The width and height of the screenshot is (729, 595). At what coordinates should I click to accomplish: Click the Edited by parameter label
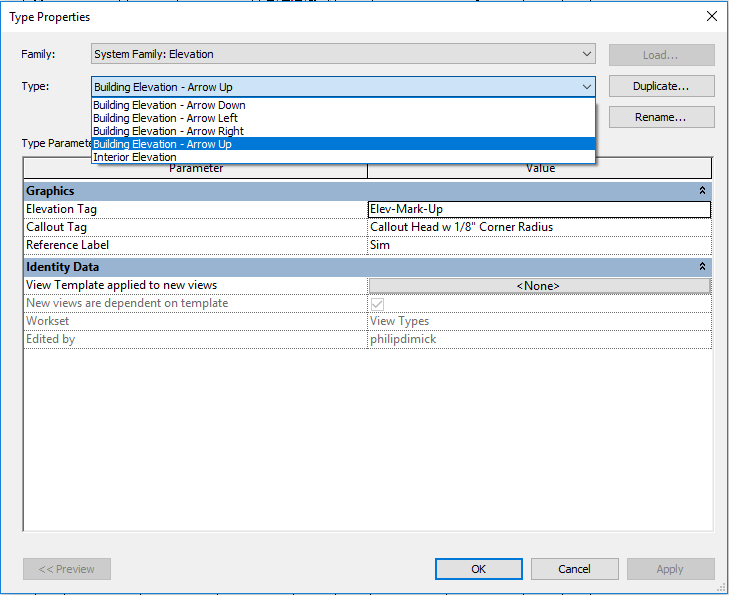[x=50, y=339]
